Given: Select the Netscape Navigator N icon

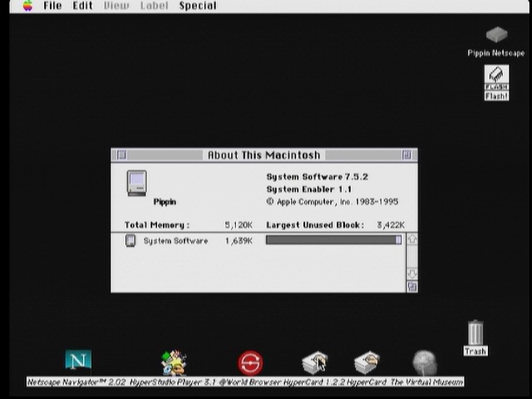Looking at the screenshot, I should [78, 360].
